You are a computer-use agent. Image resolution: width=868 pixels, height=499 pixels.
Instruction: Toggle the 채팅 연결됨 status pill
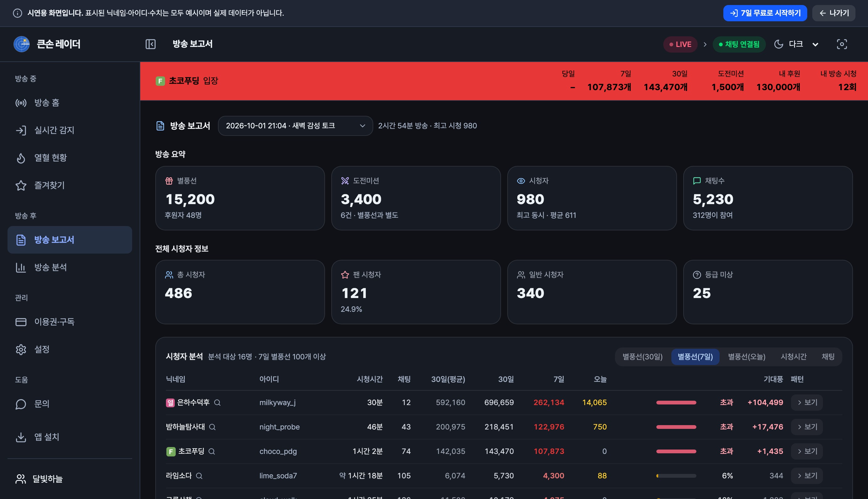coord(739,44)
